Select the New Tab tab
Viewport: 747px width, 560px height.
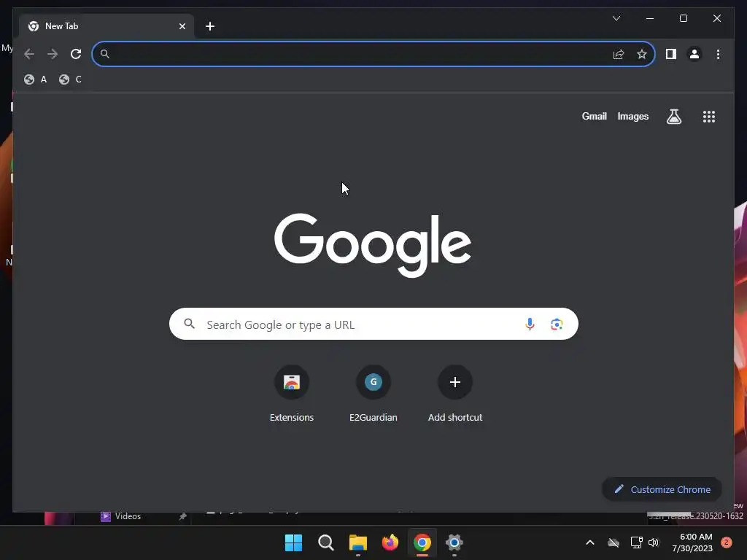(x=107, y=26)
